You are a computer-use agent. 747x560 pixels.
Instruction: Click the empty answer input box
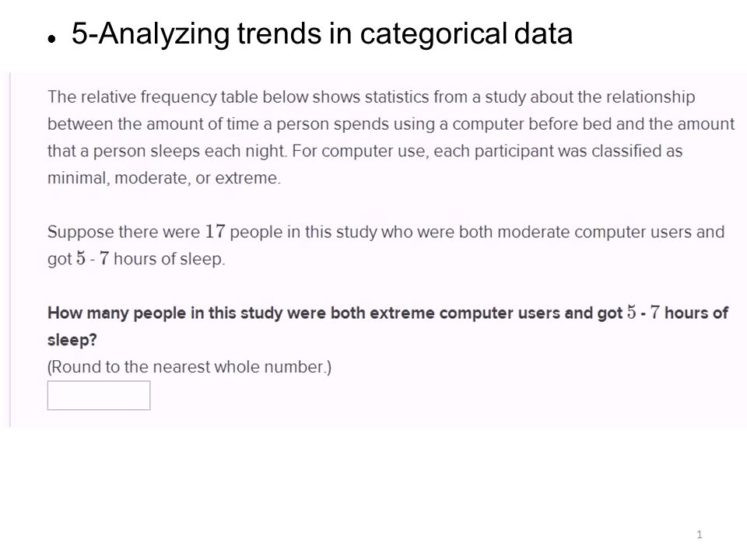click(99, 395)
